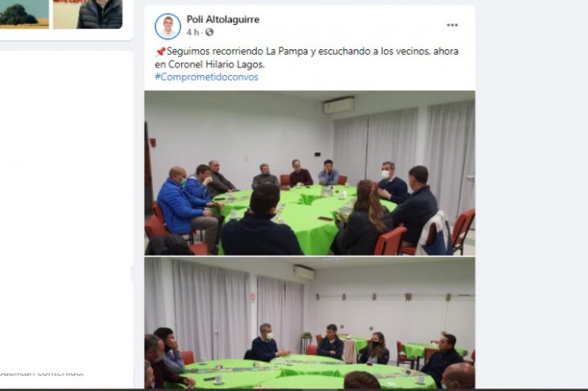Open the top meeting photo with green tables
The image size is (588, 391).
point(310,173)
